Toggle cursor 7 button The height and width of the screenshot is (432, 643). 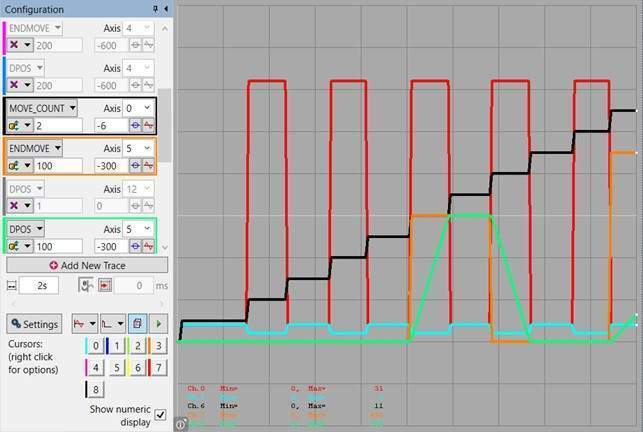[x=158, y=367]
